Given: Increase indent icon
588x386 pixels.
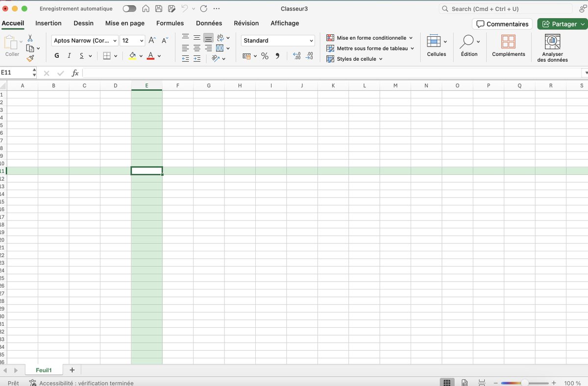Looking at the screenshot, I should [196, 58].
